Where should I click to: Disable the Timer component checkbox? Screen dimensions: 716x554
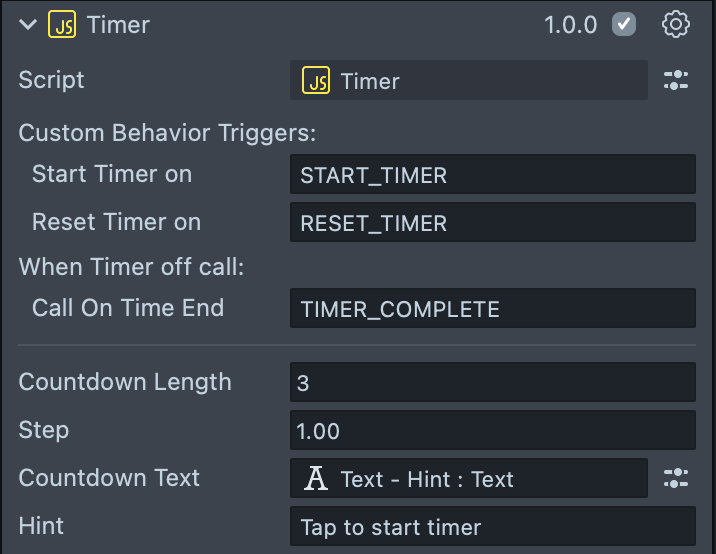[624, 25]
